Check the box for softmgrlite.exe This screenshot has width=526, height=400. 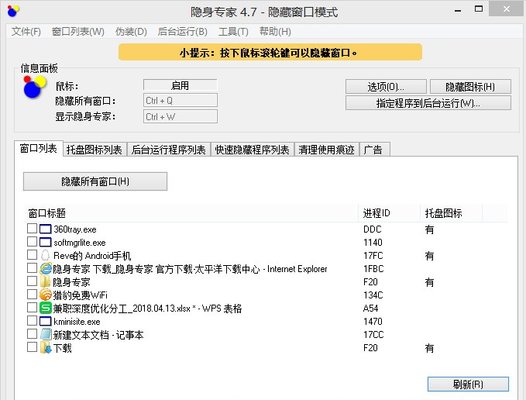tap(32, 242)
